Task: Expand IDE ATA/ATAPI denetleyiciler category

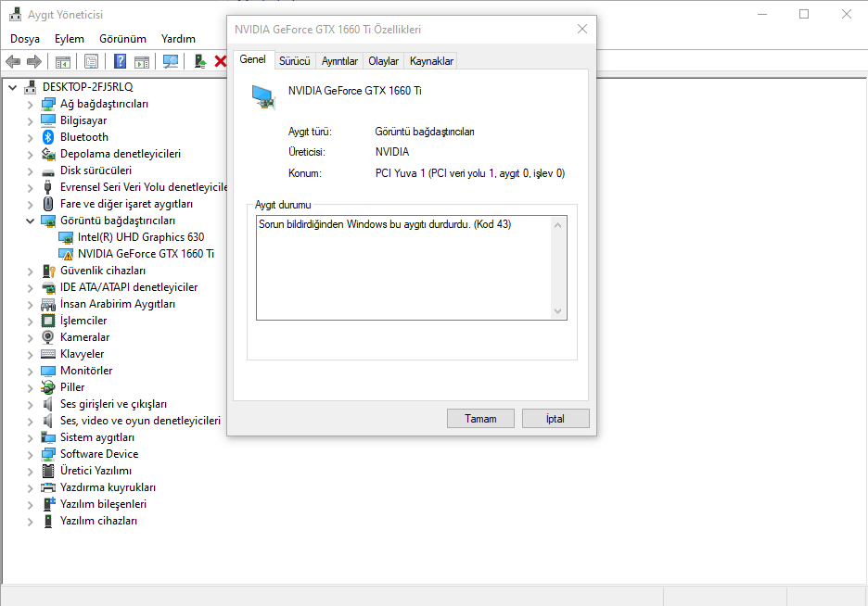Action: [x=30, y=288]
